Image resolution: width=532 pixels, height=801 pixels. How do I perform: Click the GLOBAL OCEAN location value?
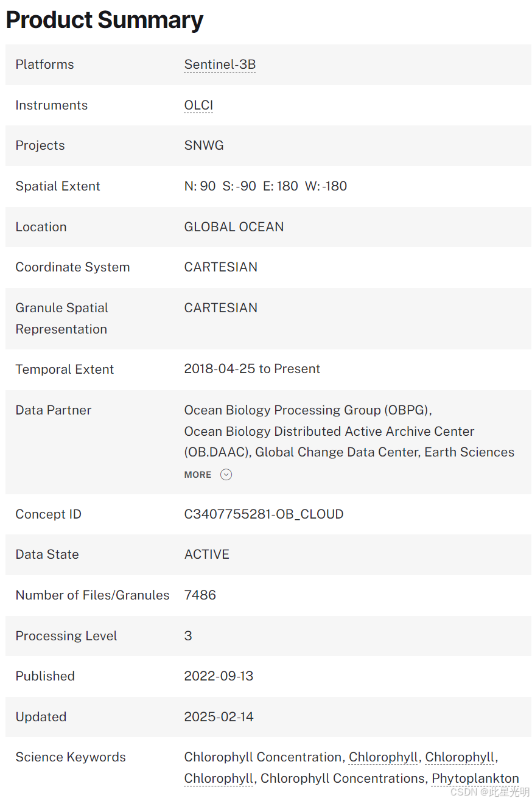[234, 227]
